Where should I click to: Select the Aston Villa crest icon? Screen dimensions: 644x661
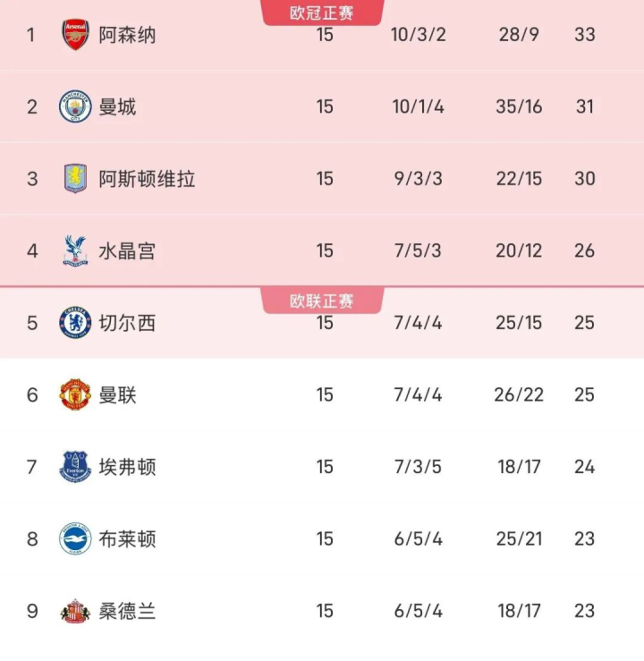(x=75, y=178)
